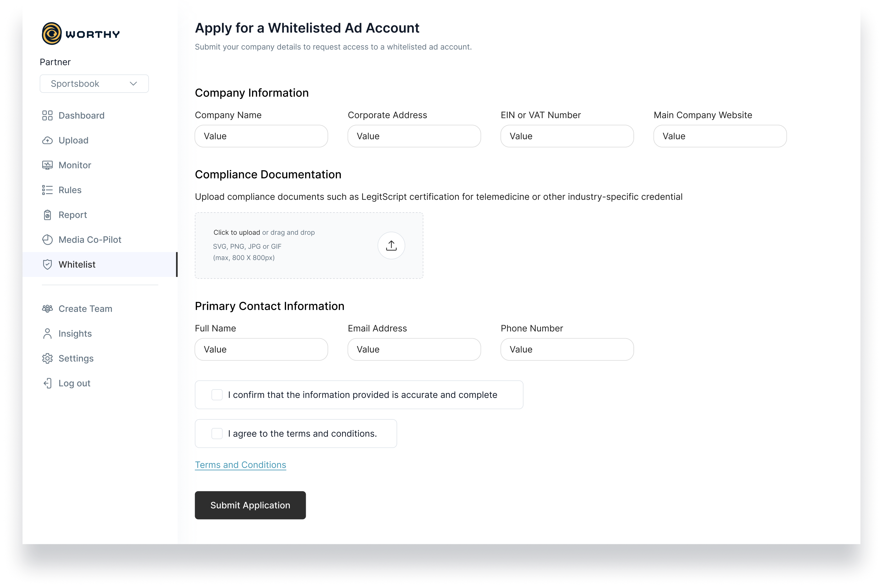Focus the Full Name input field
Screen dimensions: 882x588
[x=261, y=349]
